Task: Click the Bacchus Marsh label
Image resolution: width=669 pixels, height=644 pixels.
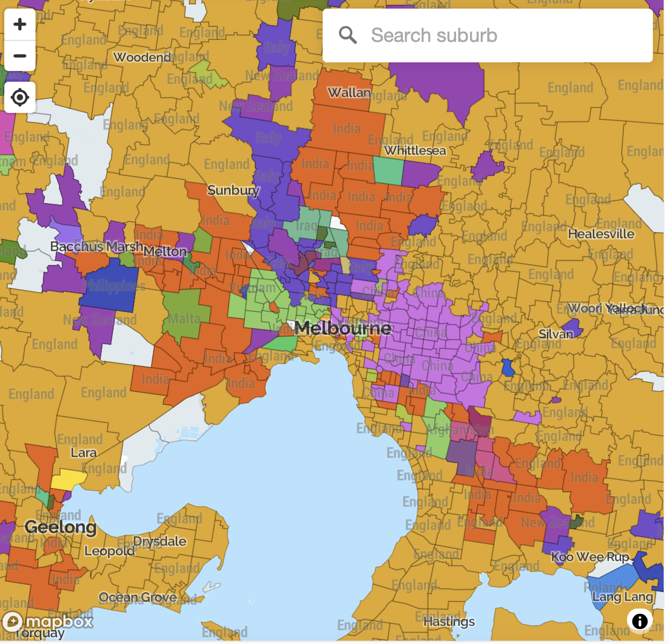Action: click(96, 246)
